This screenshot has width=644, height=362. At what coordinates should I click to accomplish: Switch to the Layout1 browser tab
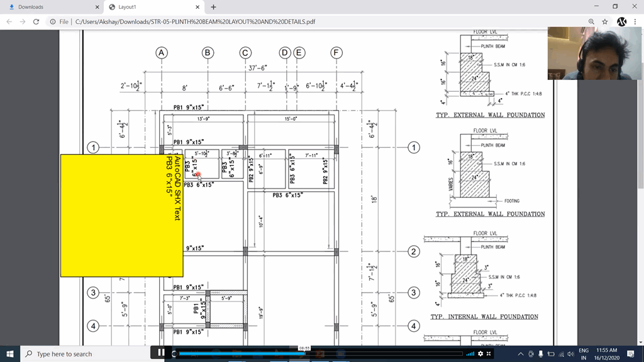(155, 7)
